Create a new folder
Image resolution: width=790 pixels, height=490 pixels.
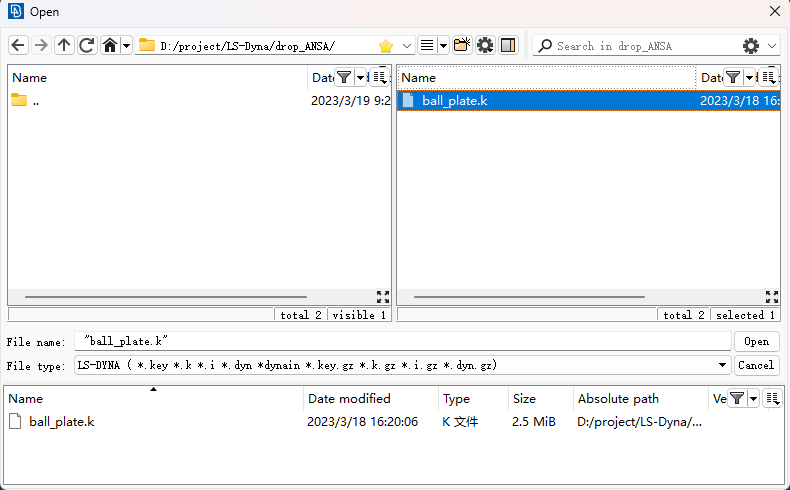coord(461,45)
